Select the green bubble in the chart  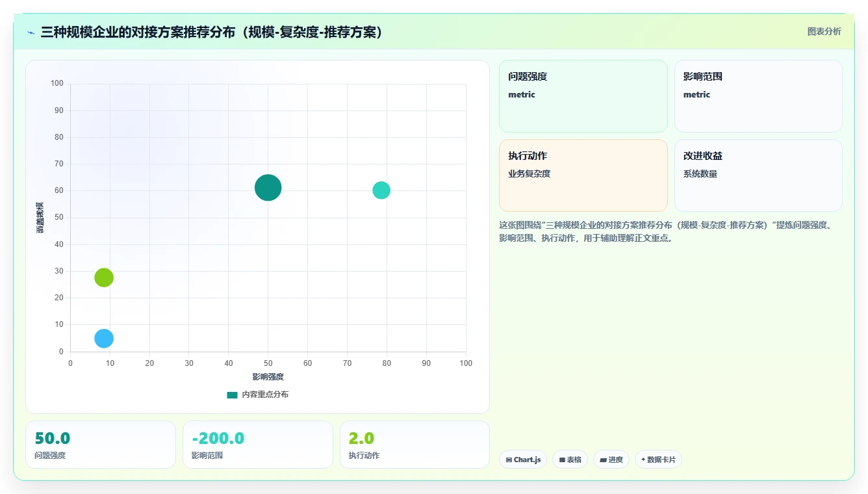click(x=104, y=278)
